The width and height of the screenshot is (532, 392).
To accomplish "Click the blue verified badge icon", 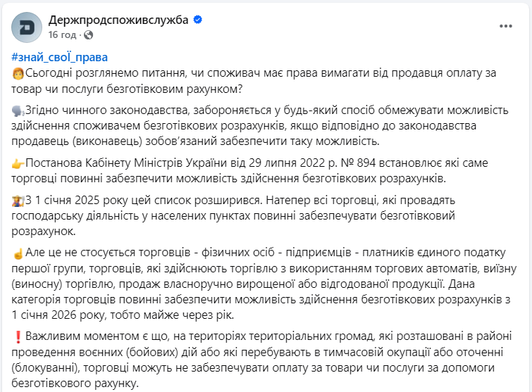I will pos(199,20).
